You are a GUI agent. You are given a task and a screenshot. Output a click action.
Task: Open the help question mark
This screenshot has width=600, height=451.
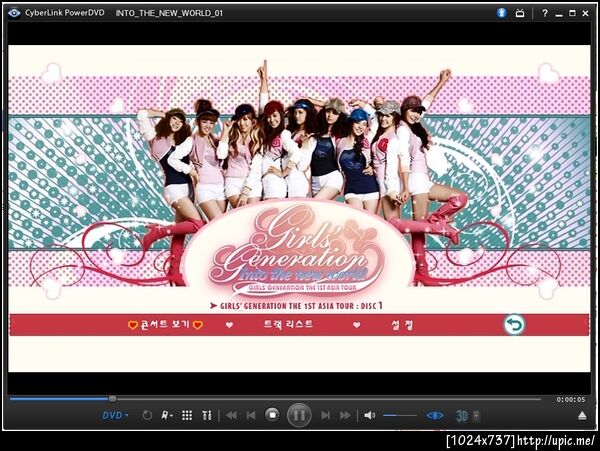tap(545, 13)
